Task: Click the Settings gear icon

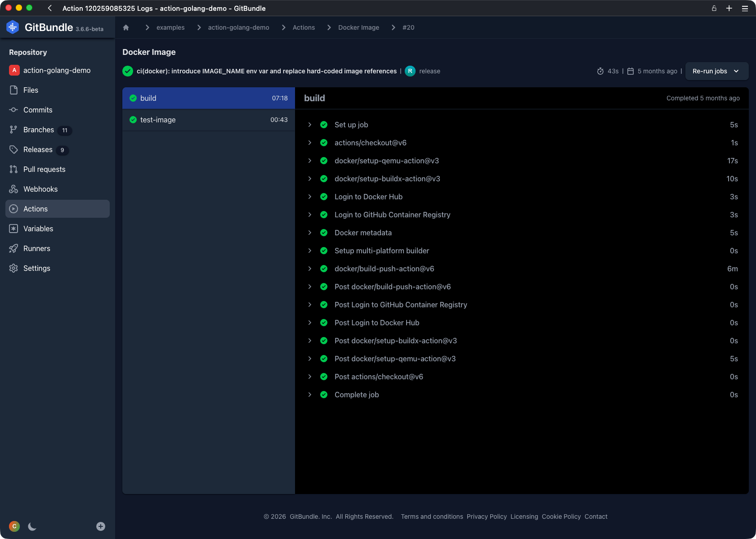Action: click(14, 268)
